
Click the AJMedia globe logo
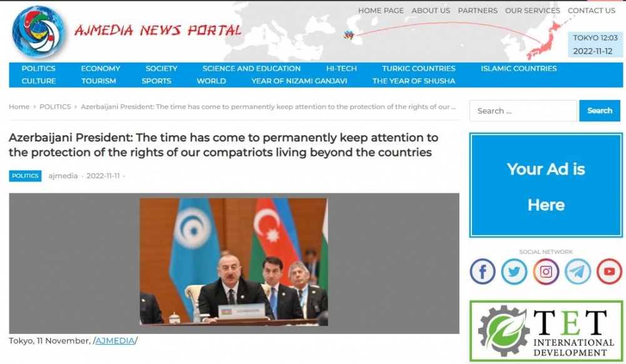[39, 31]
